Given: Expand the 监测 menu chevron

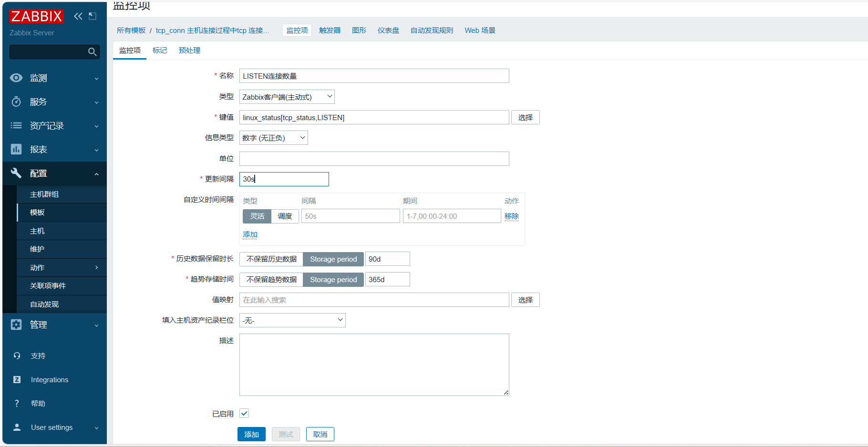Looking at the screenshot, I should tap(97, 79).
